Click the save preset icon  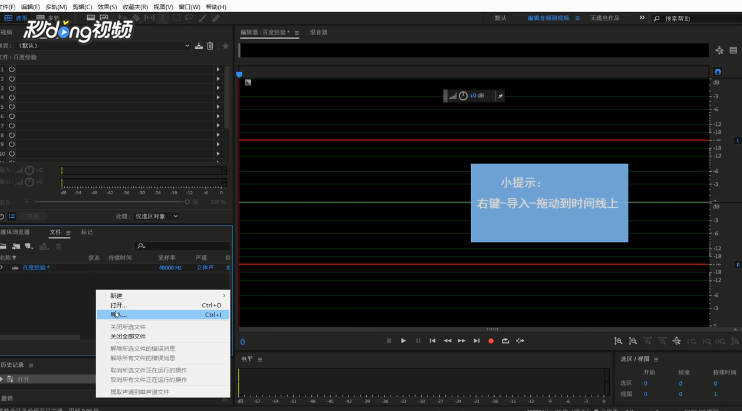(199, 46)
